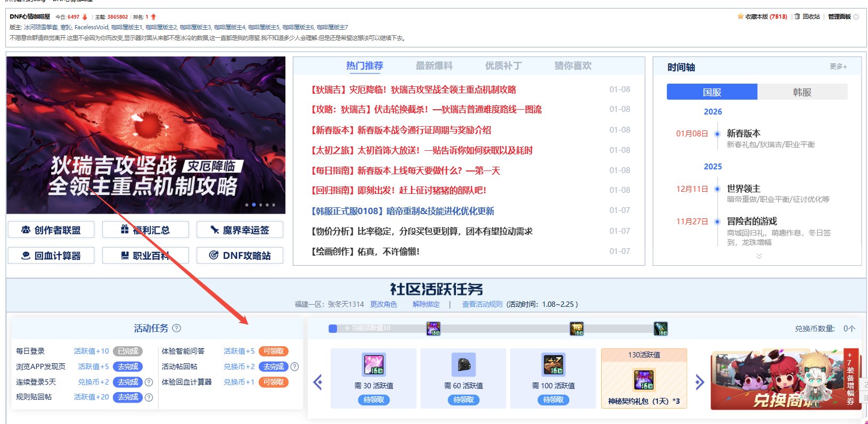The image size is (868, 424).
Task: Open the 新春版本战令通行证 post
Action: pos(401,130)
